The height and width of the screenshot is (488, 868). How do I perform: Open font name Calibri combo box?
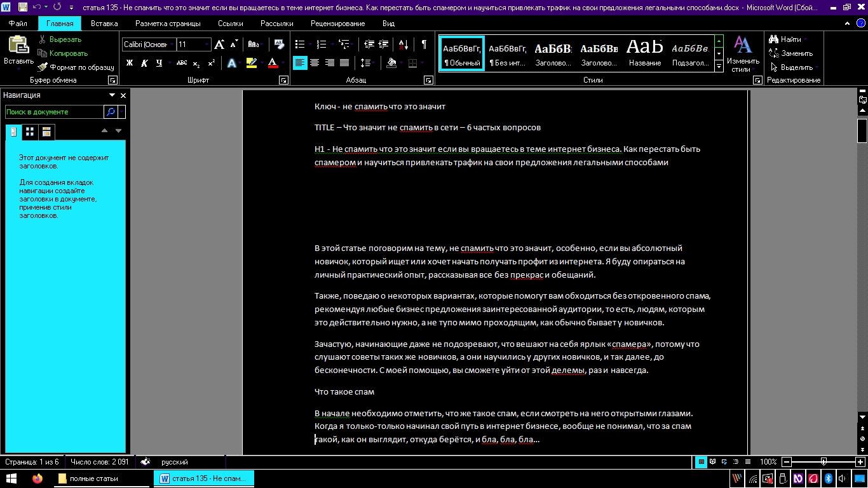coord(149,44)
